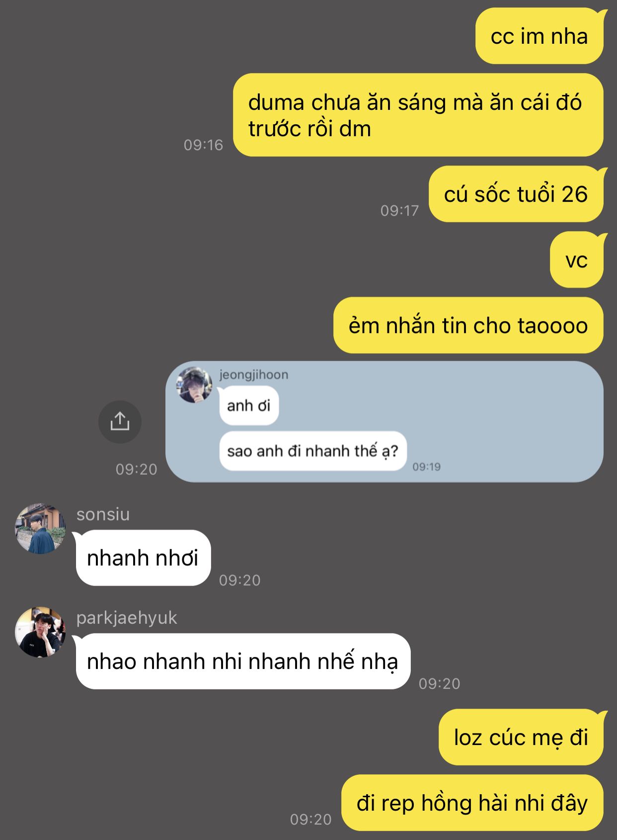The height and width of the screenshot is (840, 617).
Task: Click the sonsiu username label
Action: 103,514
